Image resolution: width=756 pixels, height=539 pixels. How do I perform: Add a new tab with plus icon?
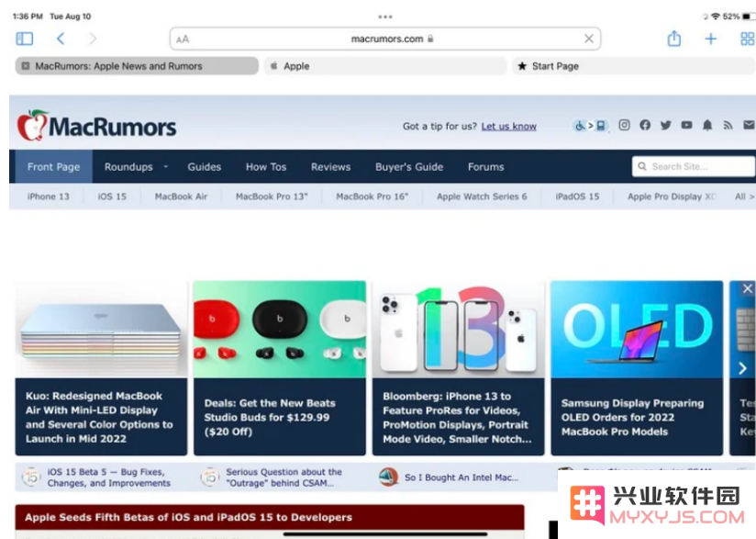[x=711, y=39]
